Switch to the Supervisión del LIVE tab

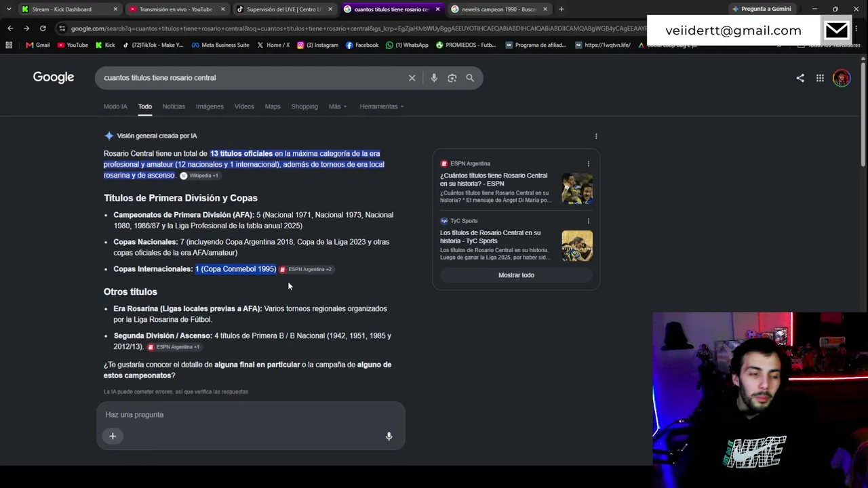pyautogui.click(x=284, y=9)
